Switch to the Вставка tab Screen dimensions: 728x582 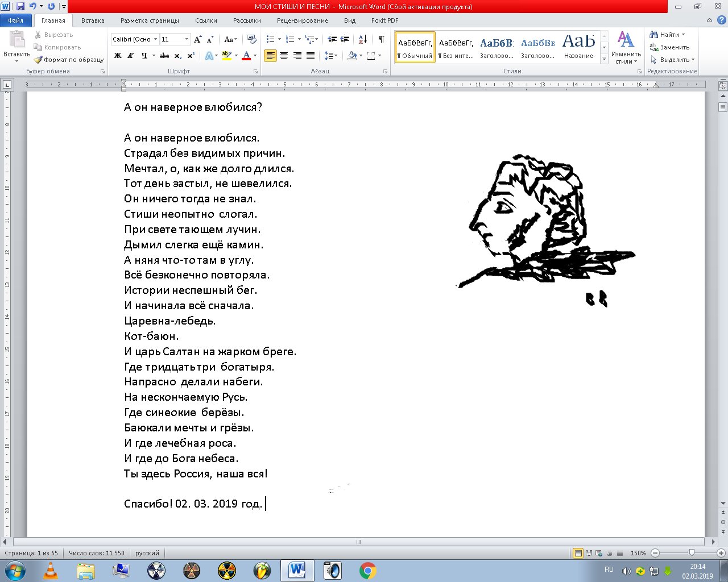click(93, 20)
